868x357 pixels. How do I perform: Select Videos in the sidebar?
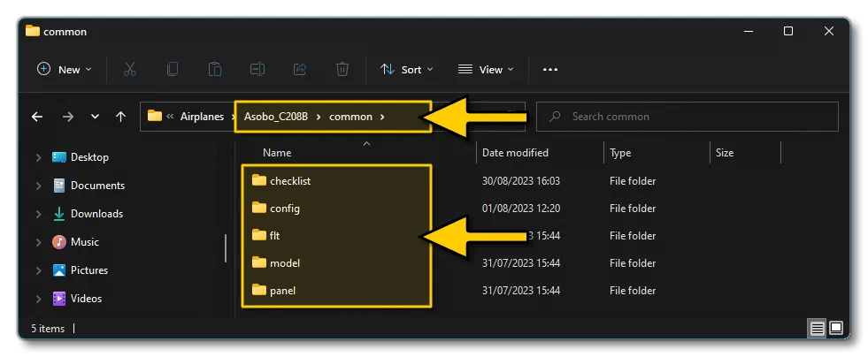click(77, 299)
